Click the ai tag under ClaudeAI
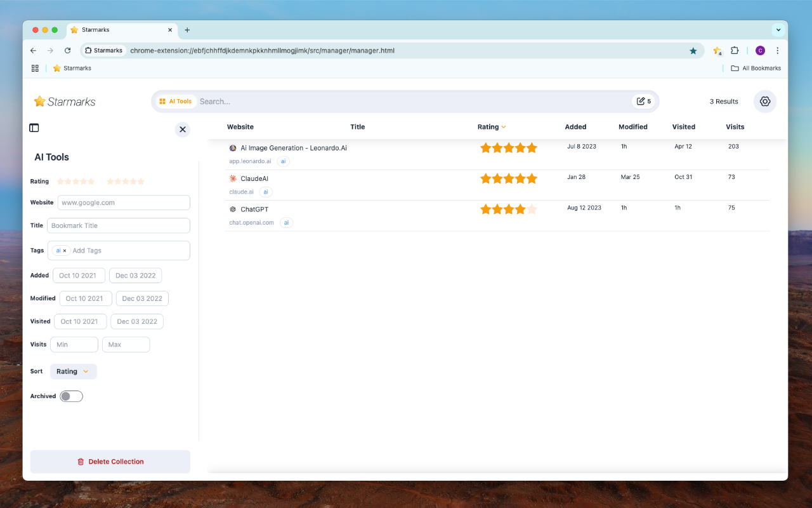812x508 pixels. pos(266,192)
